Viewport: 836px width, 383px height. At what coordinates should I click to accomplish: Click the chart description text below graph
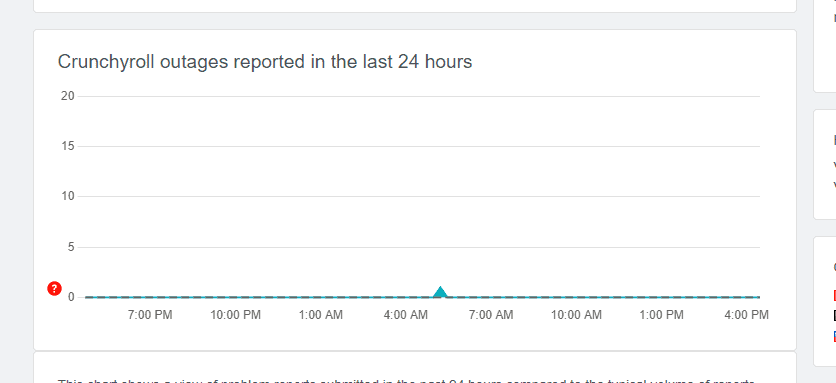pos(406,381)
